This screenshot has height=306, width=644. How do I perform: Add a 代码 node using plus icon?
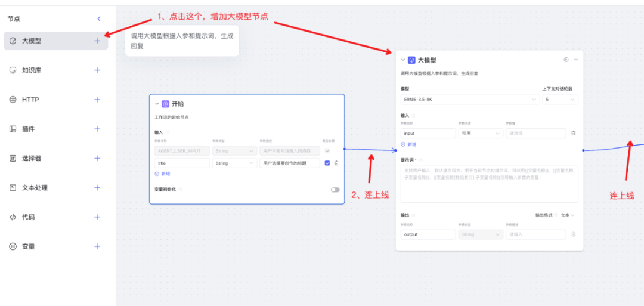(97, 217)
